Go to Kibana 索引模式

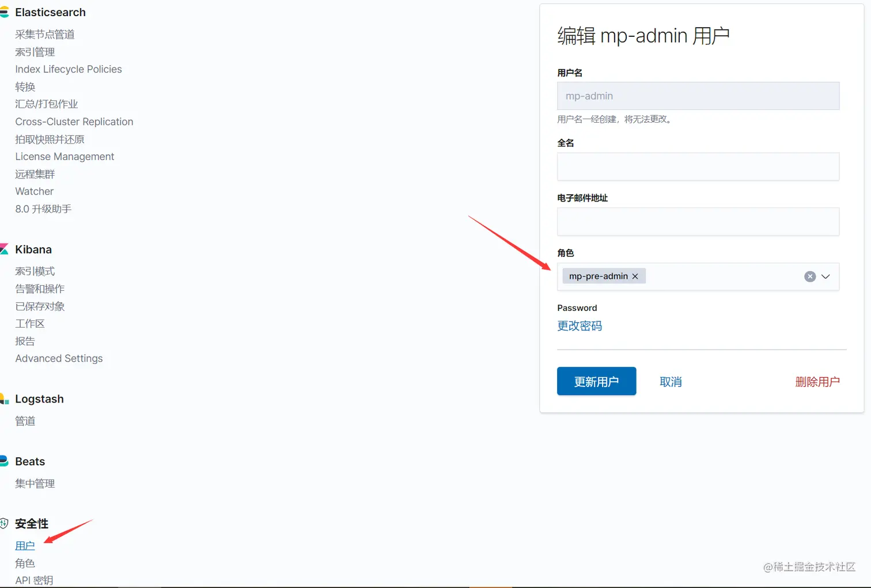35,271
